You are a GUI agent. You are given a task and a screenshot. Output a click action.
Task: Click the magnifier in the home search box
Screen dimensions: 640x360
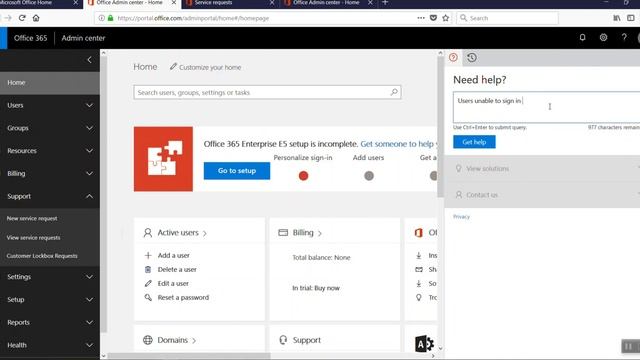[394, 92]
